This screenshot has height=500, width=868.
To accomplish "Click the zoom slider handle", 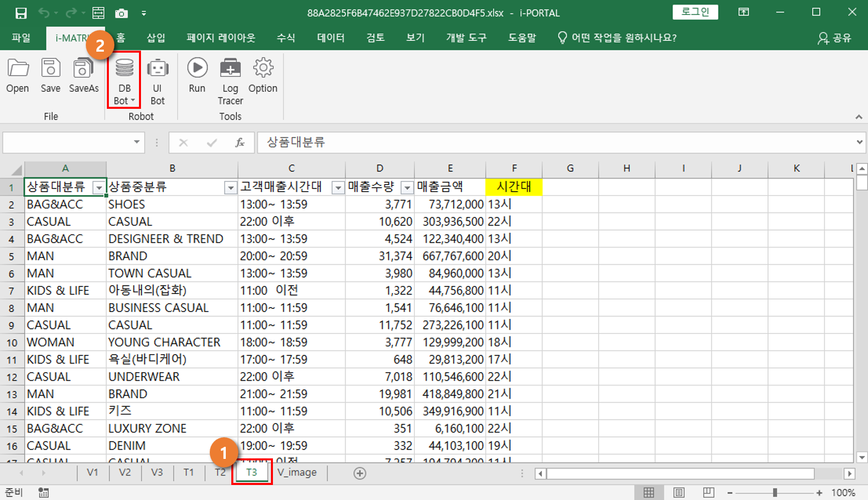I will pos(775,492).
